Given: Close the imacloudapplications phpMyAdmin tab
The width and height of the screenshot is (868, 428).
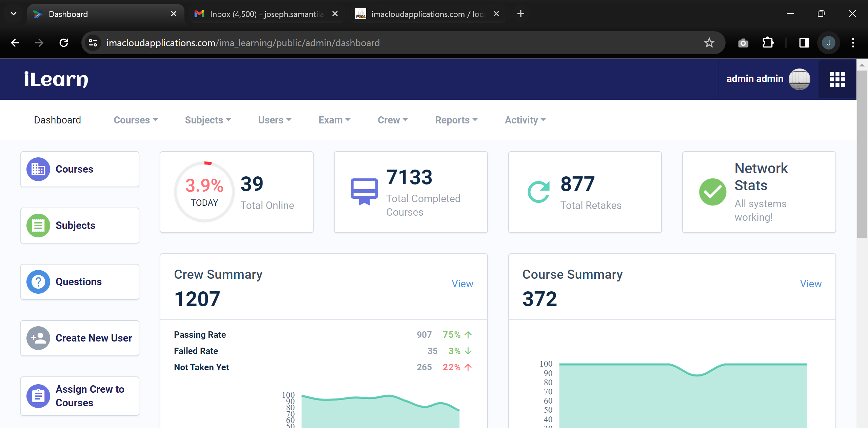Looking at the screenshot, I should (x=496, y=14).
